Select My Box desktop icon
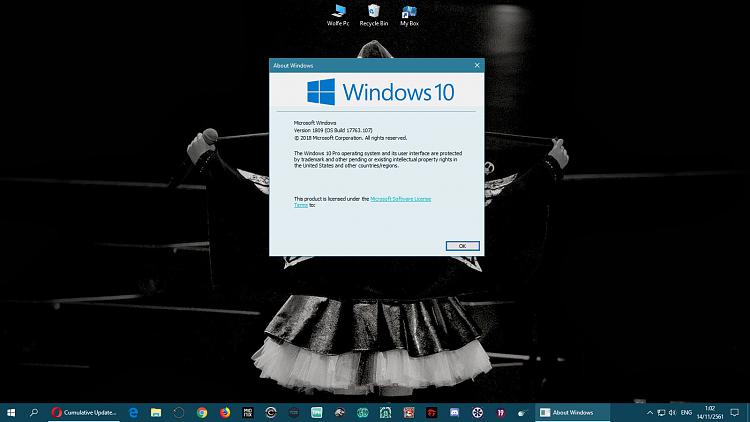Viewport: 750px width, 422px height. pos(409,15)
